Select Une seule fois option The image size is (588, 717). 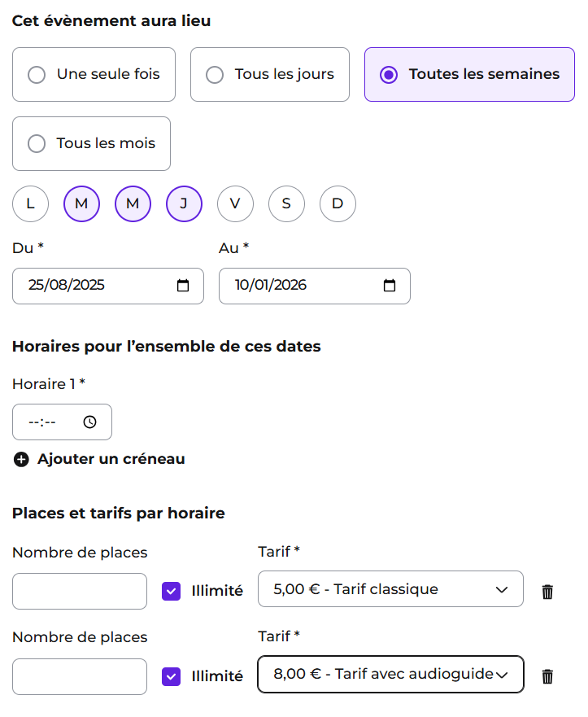tap(94, 75)
